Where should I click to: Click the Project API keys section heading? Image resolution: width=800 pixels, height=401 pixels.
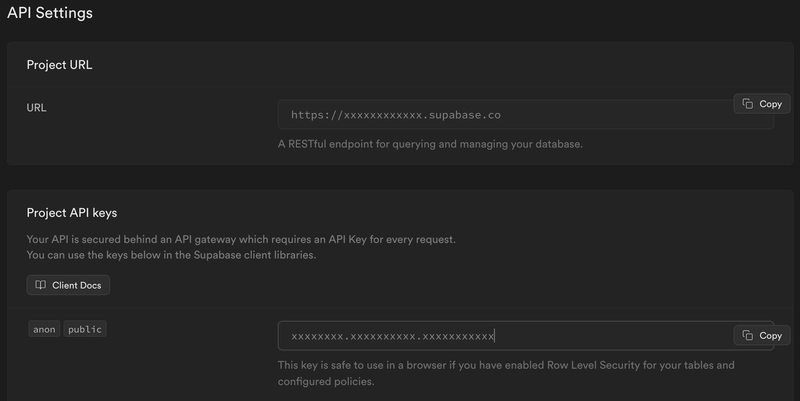coord(72,213)
